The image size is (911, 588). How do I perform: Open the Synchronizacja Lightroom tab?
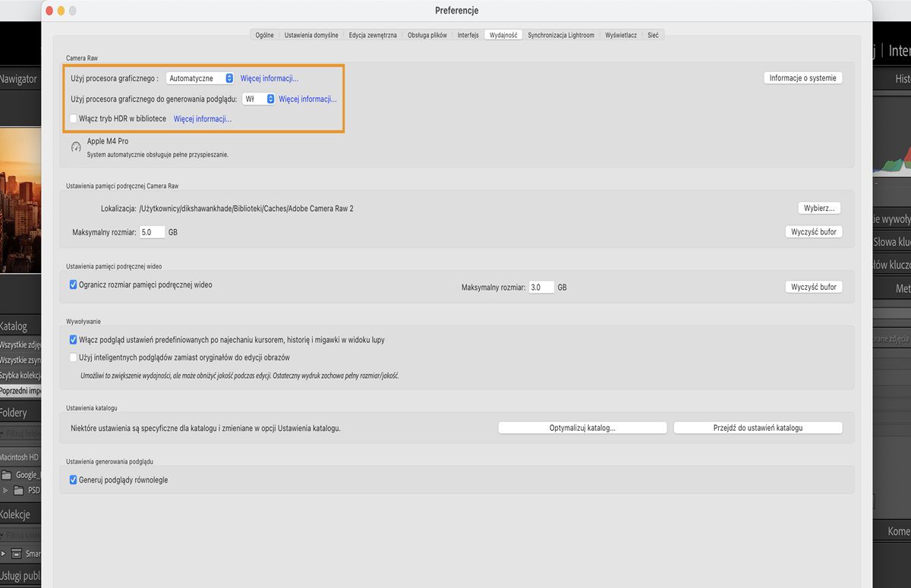coord(561,35)
